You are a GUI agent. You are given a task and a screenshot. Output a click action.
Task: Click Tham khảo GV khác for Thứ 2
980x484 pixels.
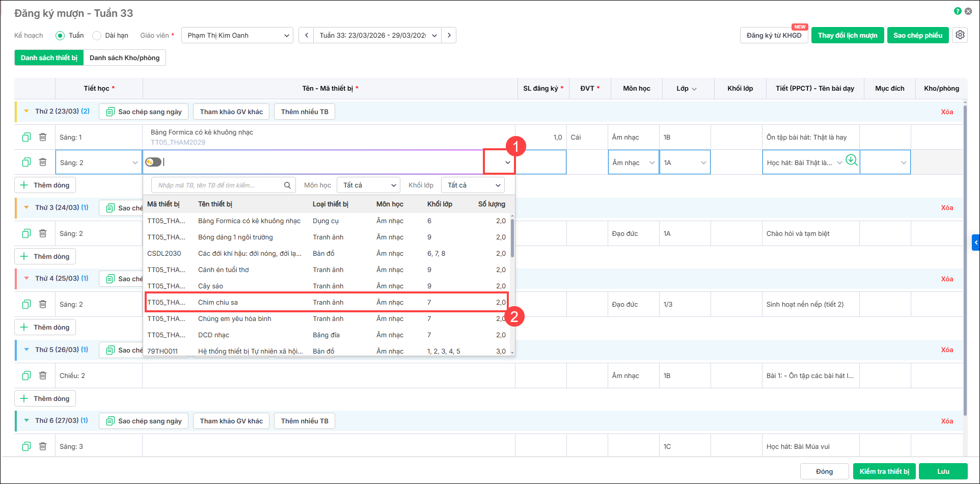[x=231, y=112]
